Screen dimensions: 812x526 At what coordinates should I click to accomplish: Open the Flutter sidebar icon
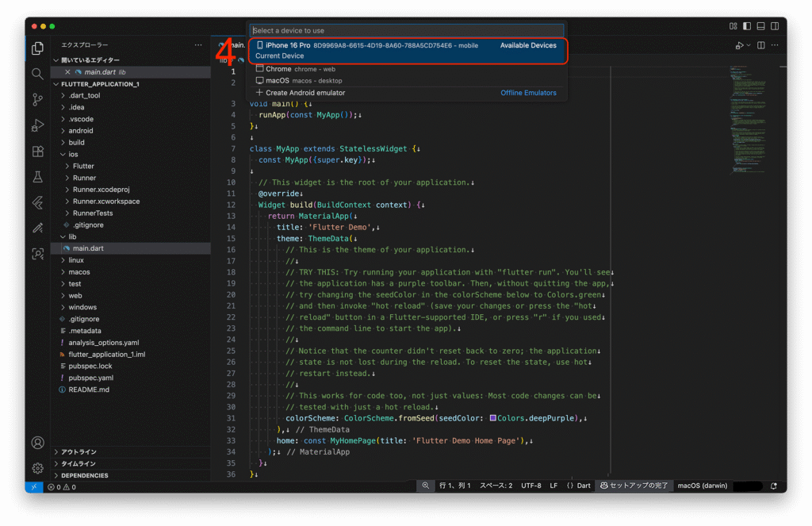click(x=37, y=202)
